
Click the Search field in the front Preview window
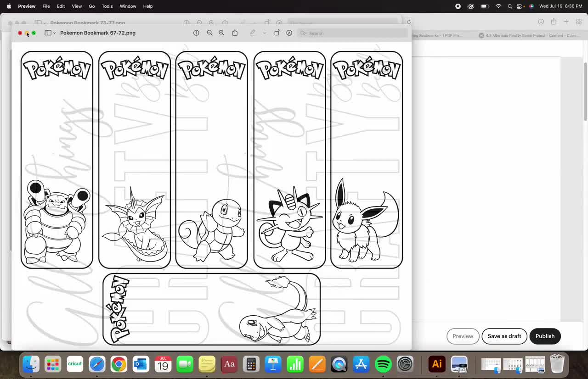(x=352, y=33)
